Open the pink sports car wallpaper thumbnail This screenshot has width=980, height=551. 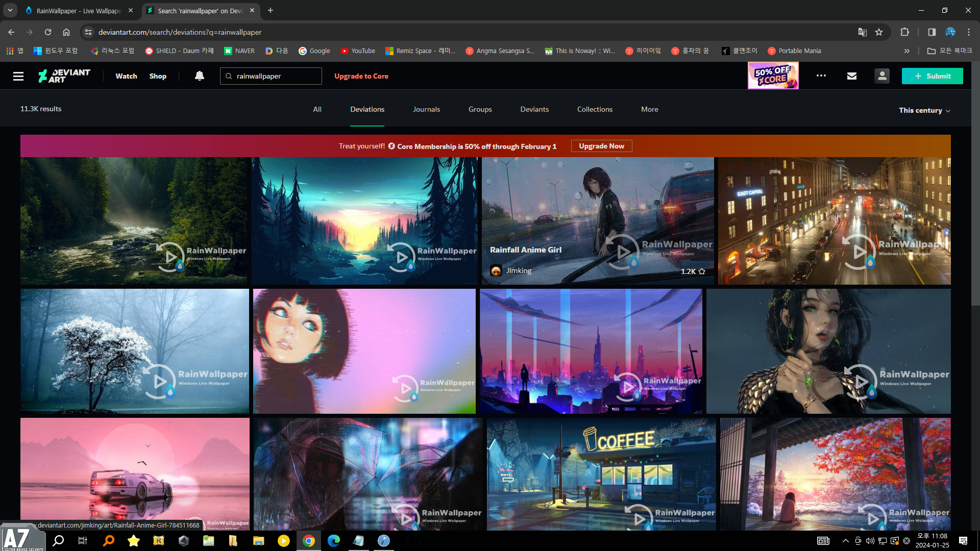click(x=135, y=474)
